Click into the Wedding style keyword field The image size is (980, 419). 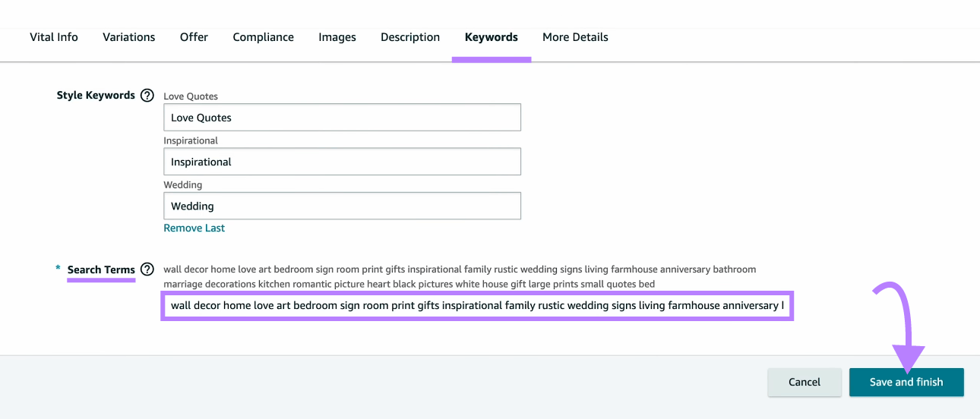[x=342, y=206]
